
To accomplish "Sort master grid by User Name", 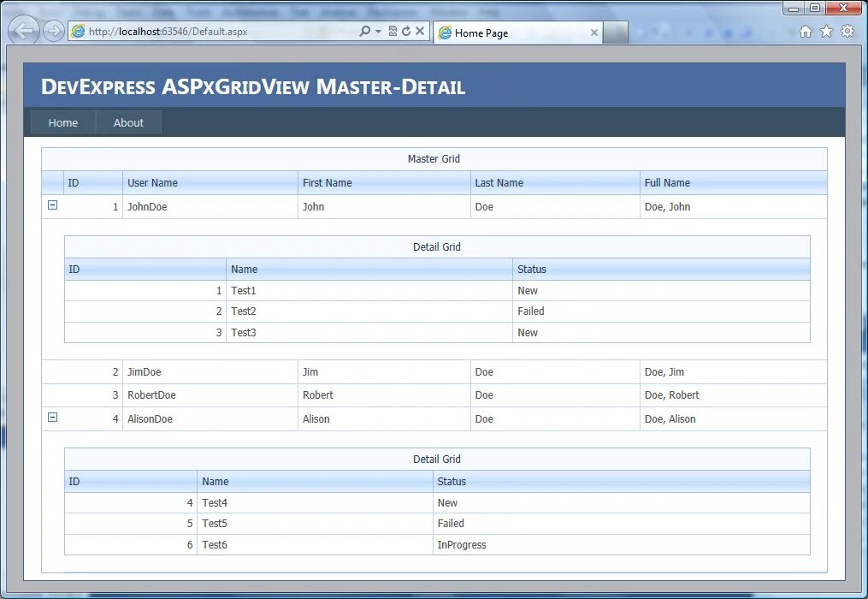I will [x=210, y=183].
